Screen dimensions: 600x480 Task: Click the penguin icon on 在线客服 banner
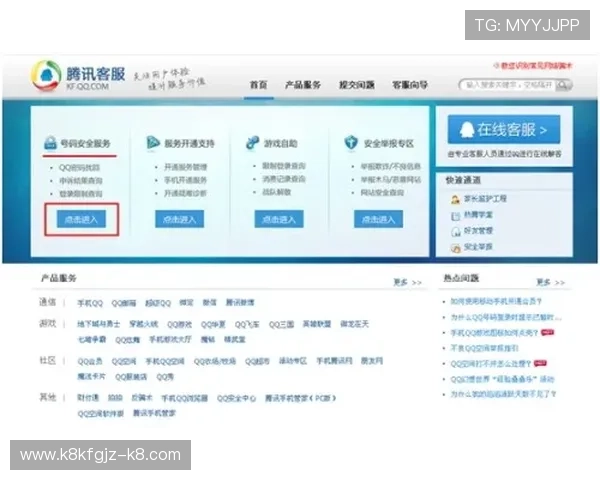[x=466, y=130]
